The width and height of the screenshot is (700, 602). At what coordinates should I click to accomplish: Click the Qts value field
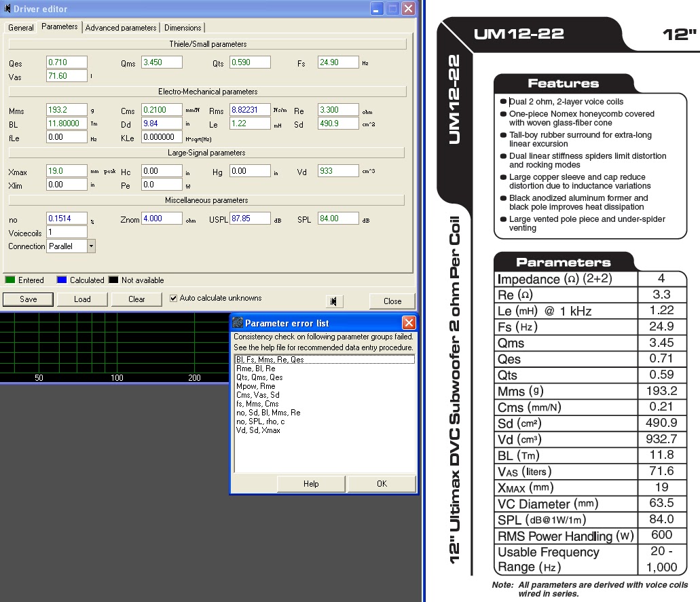click(250, 62)
